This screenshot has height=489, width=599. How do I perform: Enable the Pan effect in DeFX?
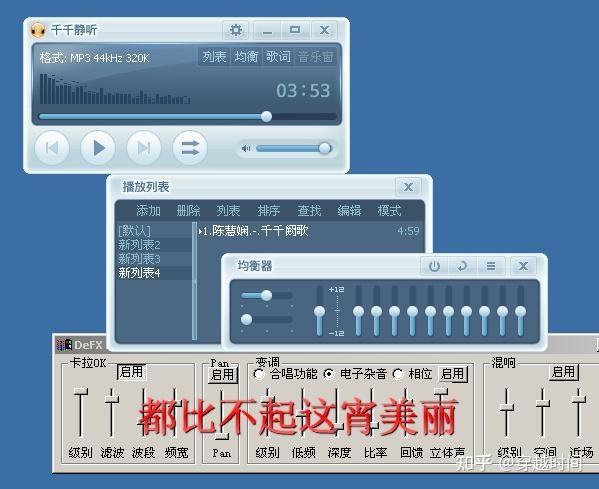223,374
